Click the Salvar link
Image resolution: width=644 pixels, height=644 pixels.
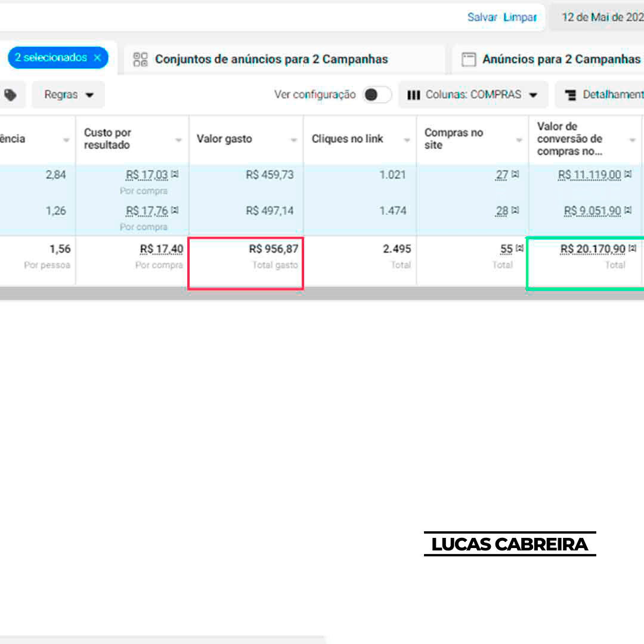pyautogui.click(x=482, y=17)
